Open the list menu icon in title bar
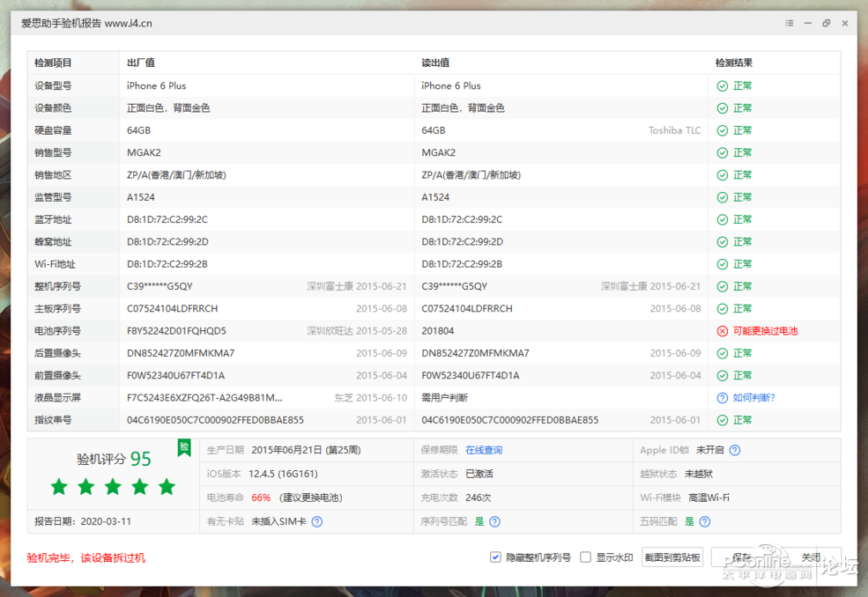 (x=790, y=23)
